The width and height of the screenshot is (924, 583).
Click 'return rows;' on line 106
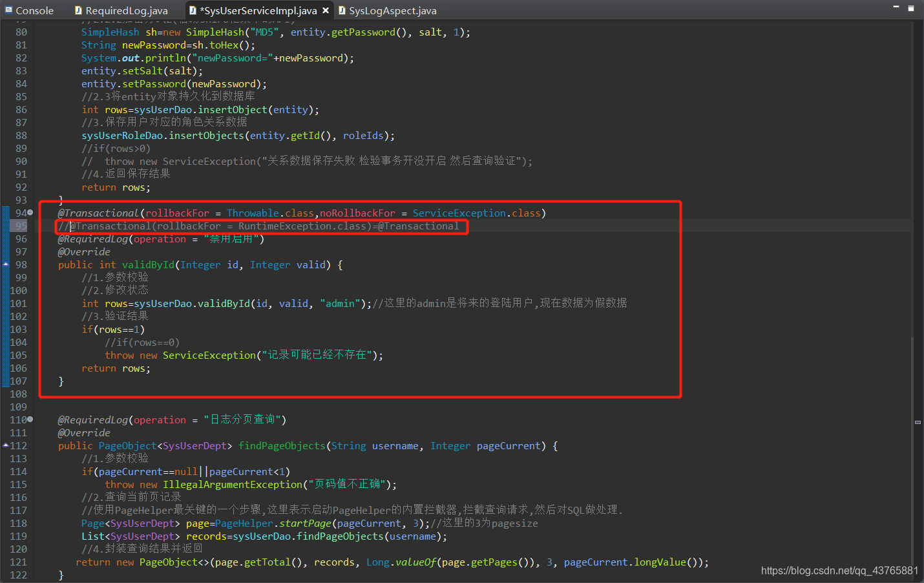[x=116, y=368]
